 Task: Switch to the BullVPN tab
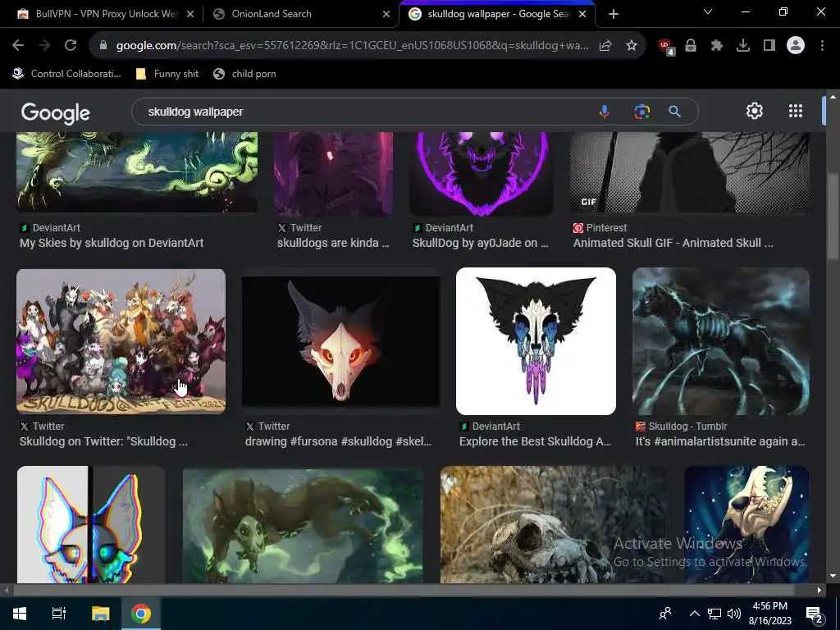105,14
